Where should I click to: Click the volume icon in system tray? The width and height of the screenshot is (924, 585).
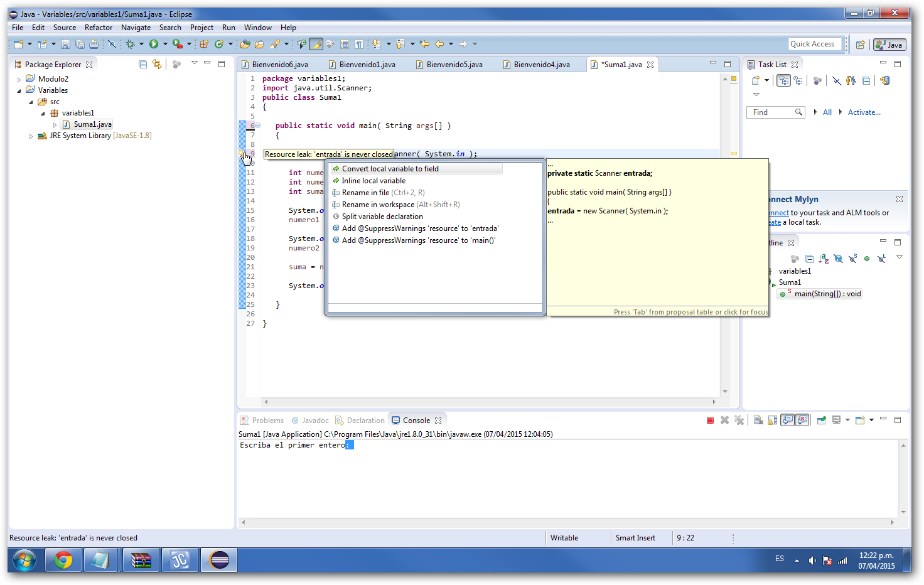click(x=812, y=561)
